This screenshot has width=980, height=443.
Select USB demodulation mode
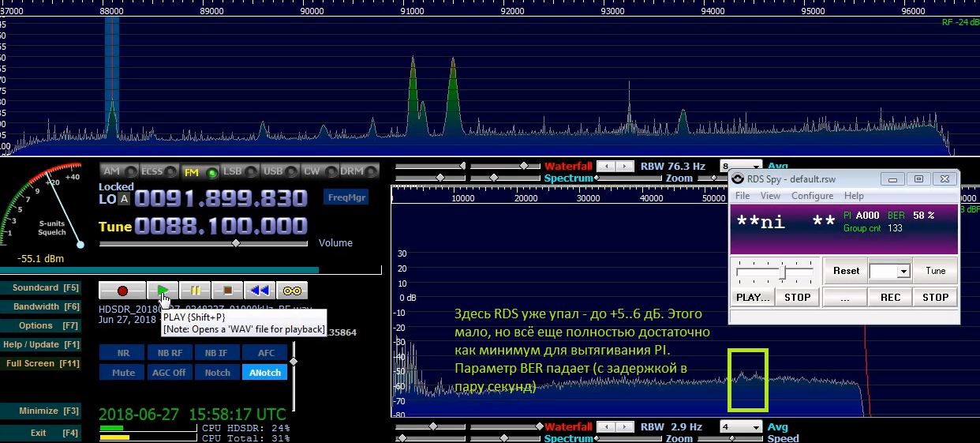pos(273,171)
